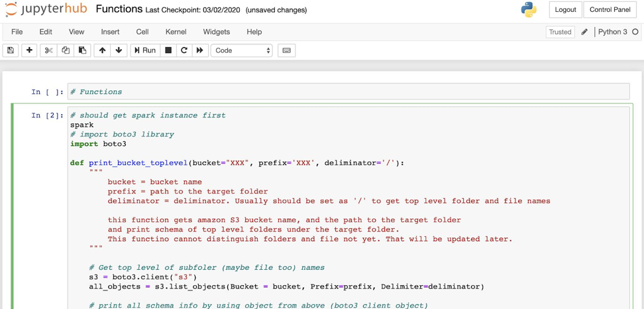Click the Last Checkpoint text

193,10
